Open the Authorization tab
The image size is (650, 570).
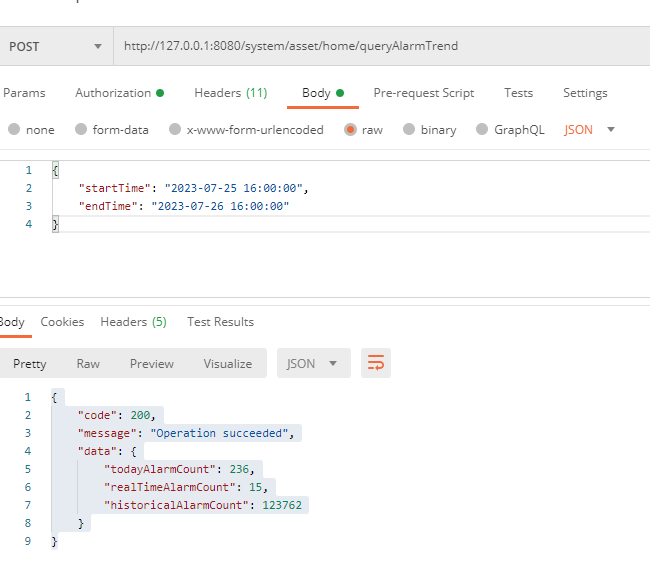click(x=119, y=93)
